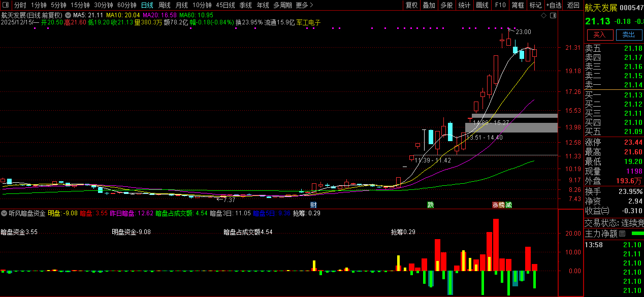
Task: Click the MA20: 16.58 indicator label
Action: [159, 15]
